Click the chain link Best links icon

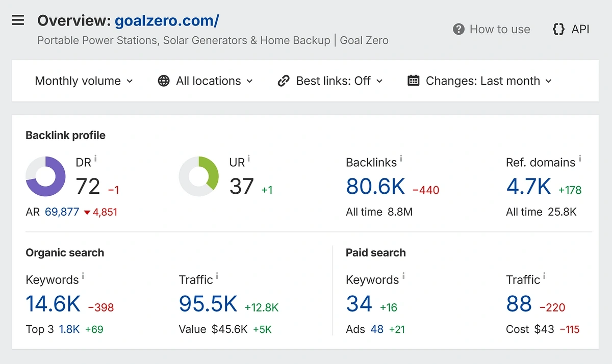pyautogui.click(x=284, y=81)
